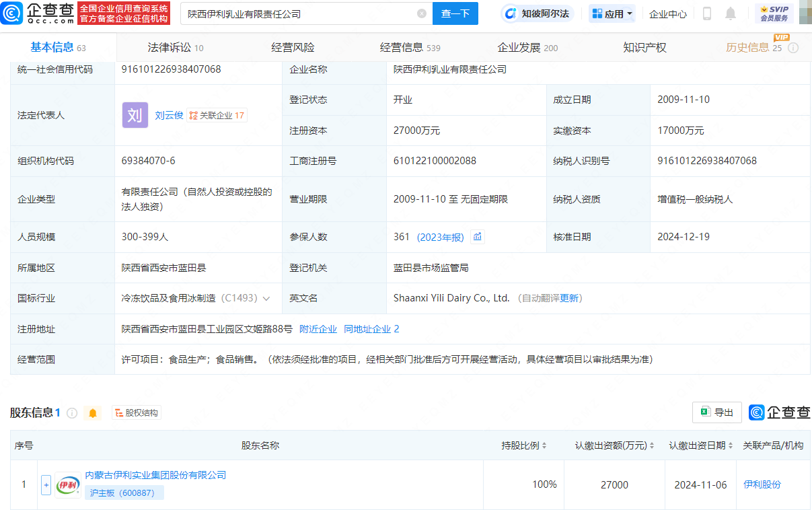Export shareholder data with 导出 button
Viewport: 812px width, 510px height.
pos(717,412)
